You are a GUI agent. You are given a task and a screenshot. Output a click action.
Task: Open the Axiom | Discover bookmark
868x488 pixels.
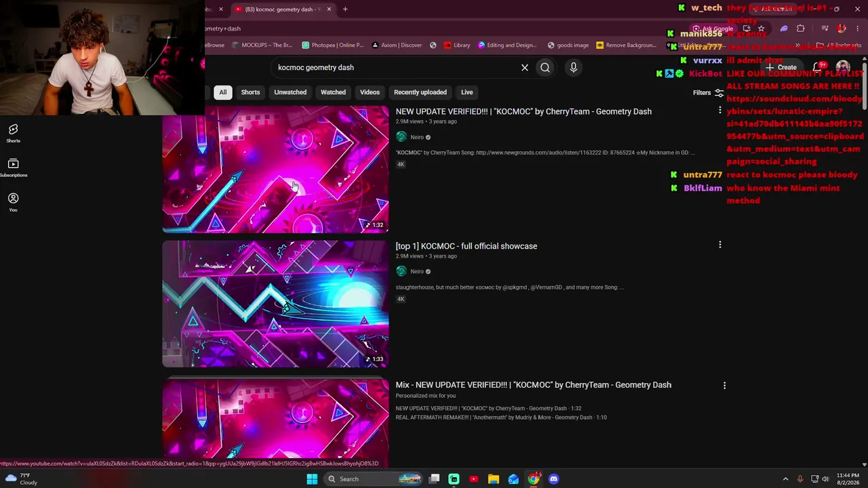(x=397, y=45)
